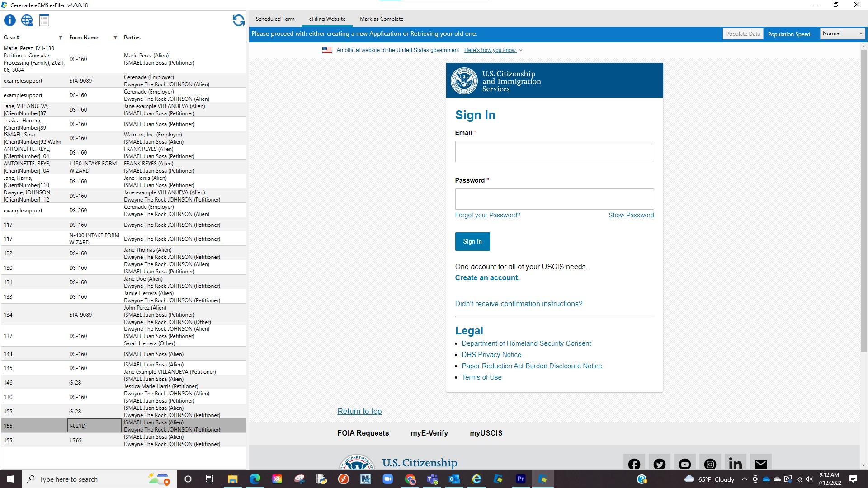This screenshot has height=488, width=868.
Task: Open the YouTube footer icon
Action: (684, 464)
